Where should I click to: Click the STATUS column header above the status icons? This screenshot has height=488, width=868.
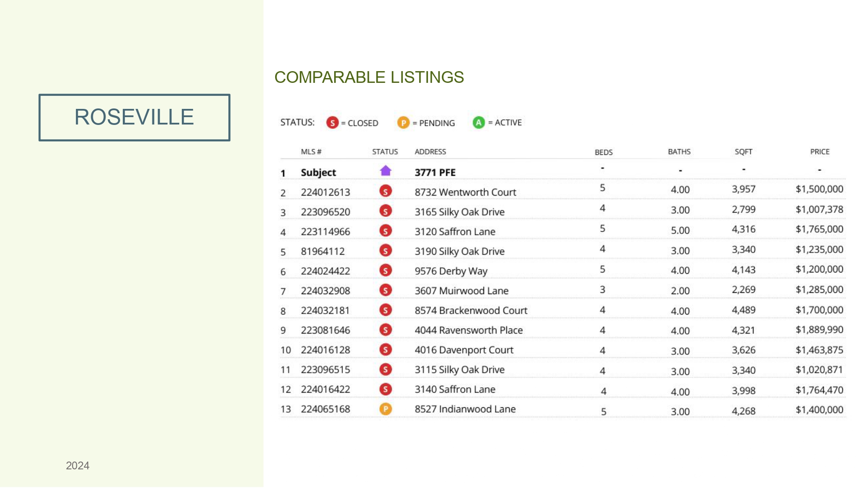(385, 152)
